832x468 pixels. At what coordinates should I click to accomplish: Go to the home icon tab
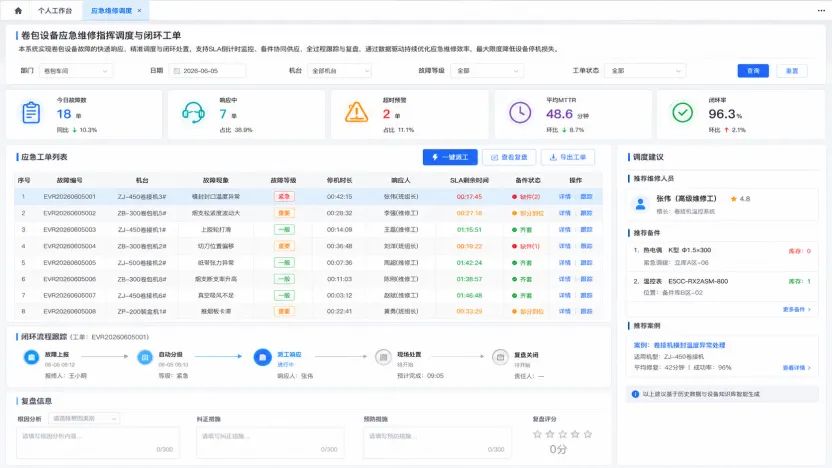coord(18,10)
